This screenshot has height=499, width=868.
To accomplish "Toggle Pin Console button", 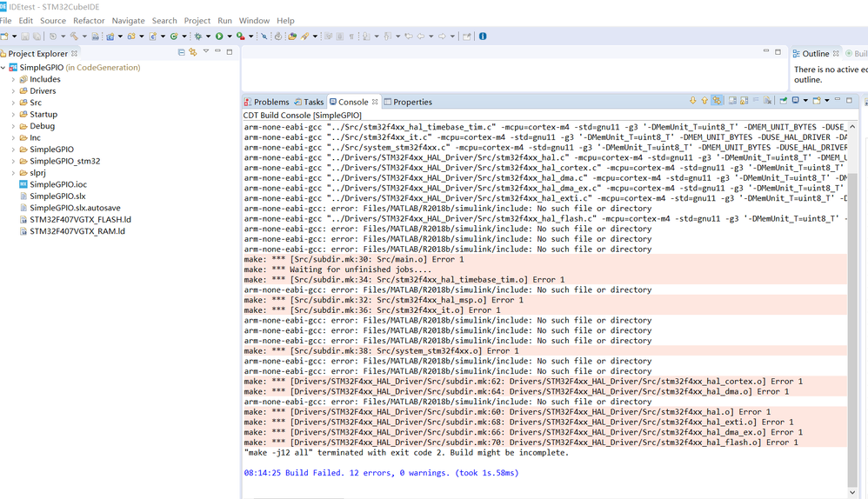I will 784,101.
